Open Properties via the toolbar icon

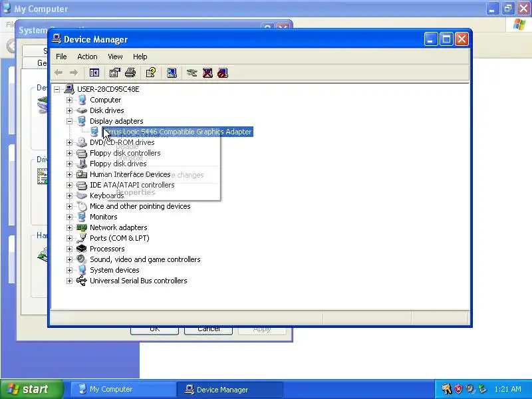(x=114, y=72)
